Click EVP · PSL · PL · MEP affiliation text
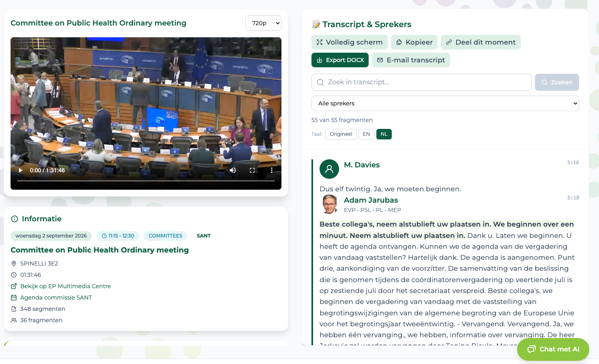 372,210
